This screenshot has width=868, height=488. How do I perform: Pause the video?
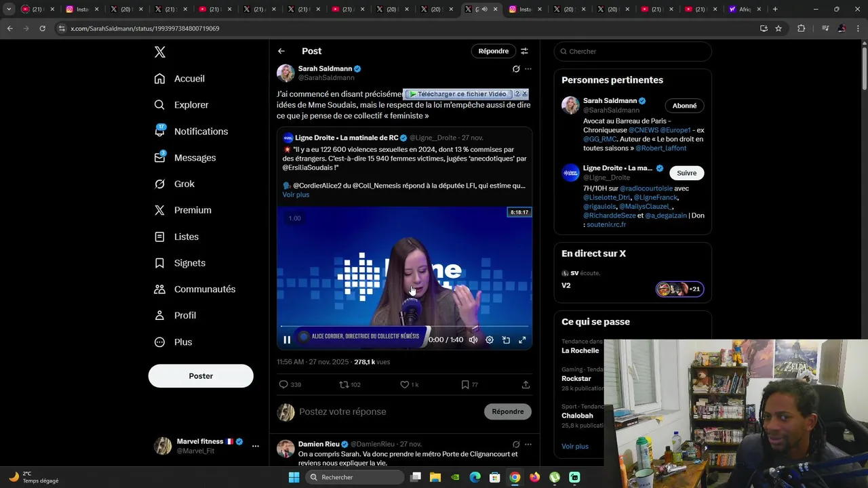point(287,340)
